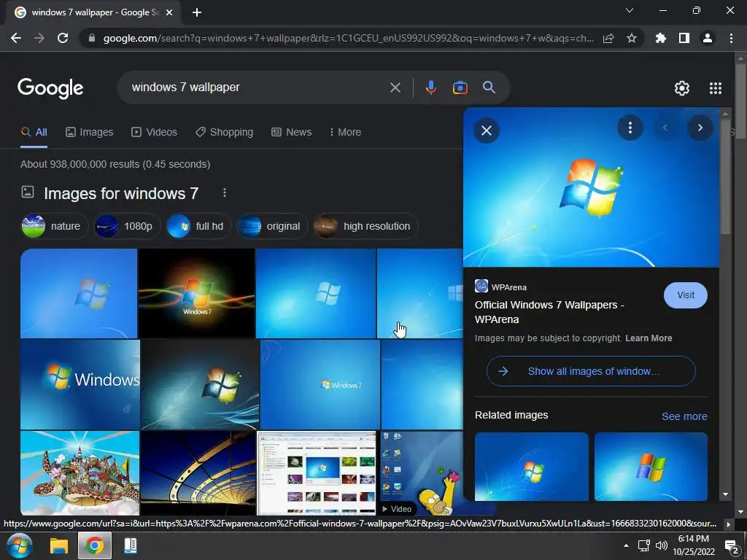Open the Chrome side panel

[684, 38]
